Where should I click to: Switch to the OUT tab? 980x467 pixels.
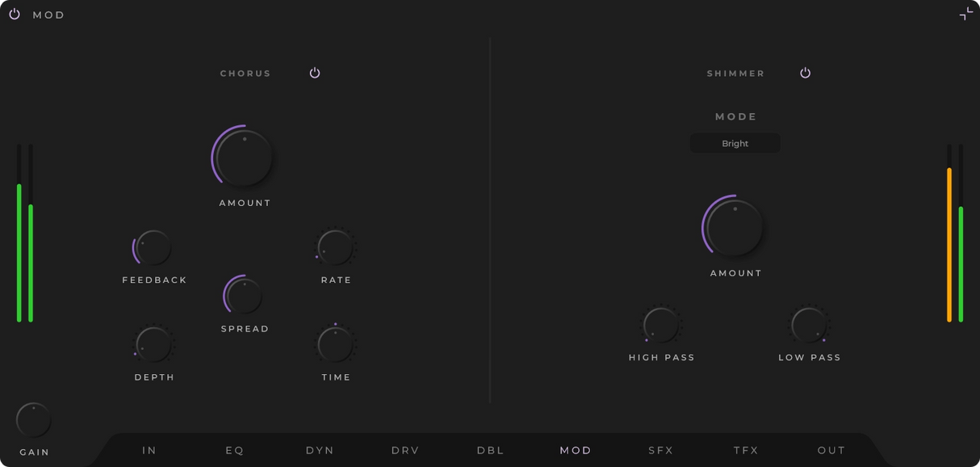831,450
